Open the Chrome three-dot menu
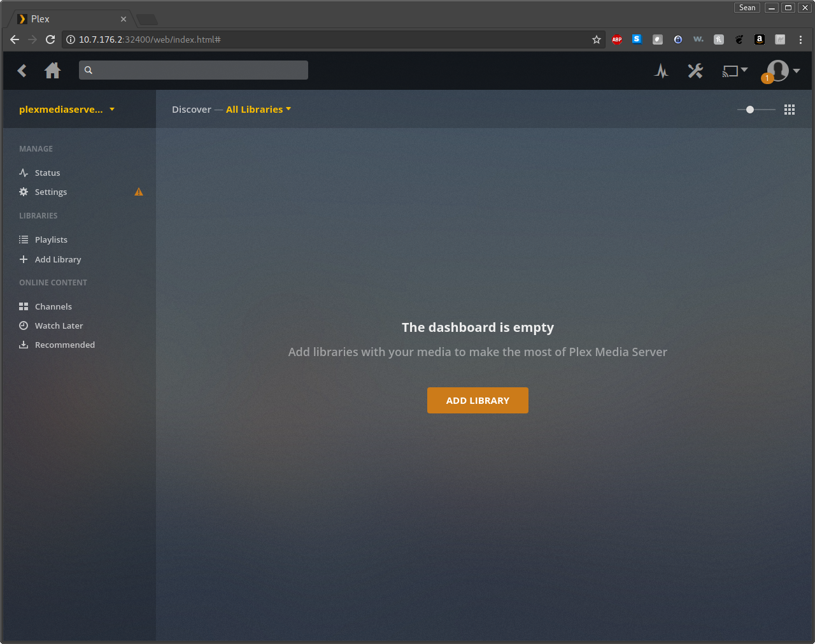This screenshot has height=644, width=815. click(800, 39)
